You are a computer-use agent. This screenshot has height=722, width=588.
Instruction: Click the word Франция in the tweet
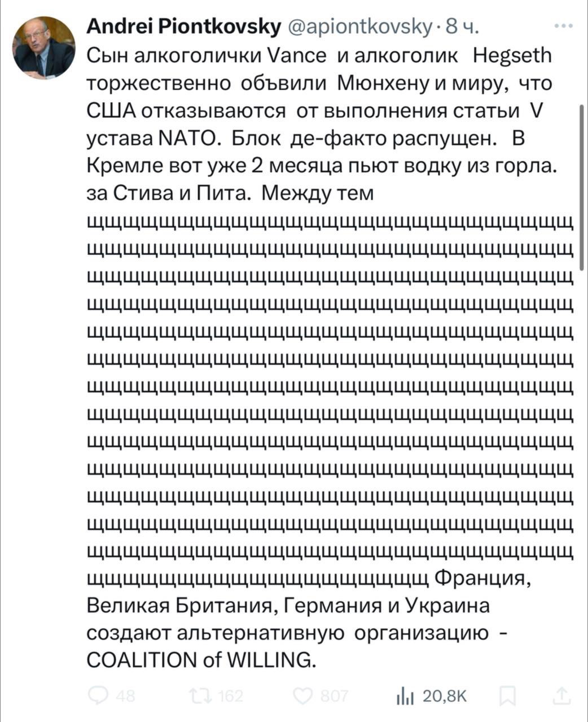coord(484,578)
